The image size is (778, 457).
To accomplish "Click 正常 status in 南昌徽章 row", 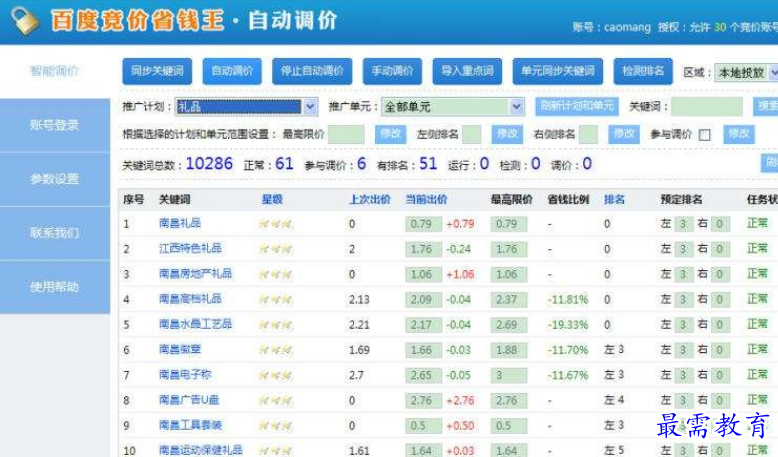I will (757, 350).
